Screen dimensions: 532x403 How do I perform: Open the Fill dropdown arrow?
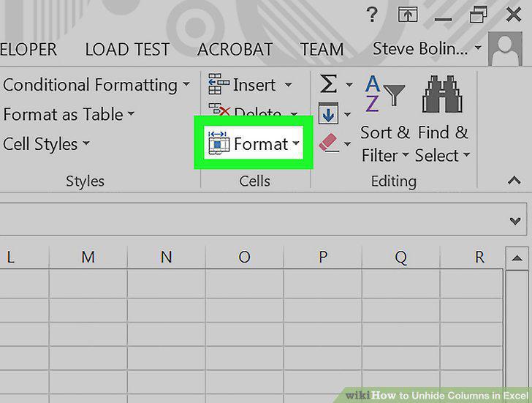click(x=347, y=114)
